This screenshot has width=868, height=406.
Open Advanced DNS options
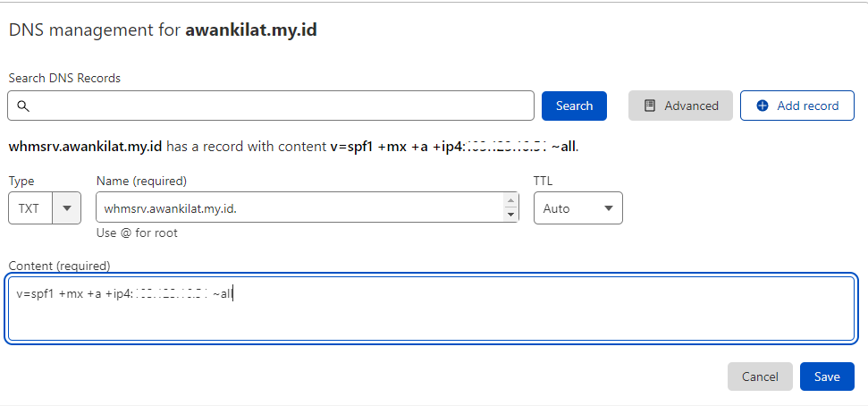(x=680, y=106)
